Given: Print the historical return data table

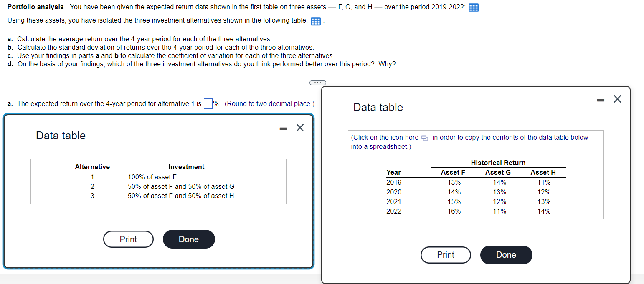Looking at the screenshot, I should (446, 255).
